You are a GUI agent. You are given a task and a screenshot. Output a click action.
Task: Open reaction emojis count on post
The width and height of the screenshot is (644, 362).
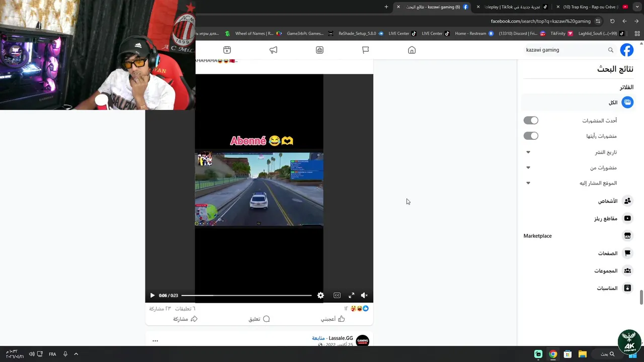pyautogui.click(x=356, y=308)
